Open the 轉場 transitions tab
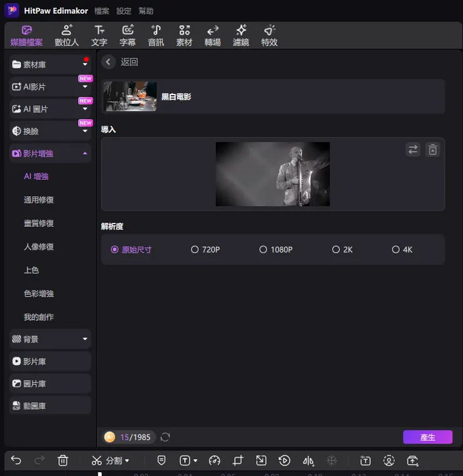 [x=213, y=36]
